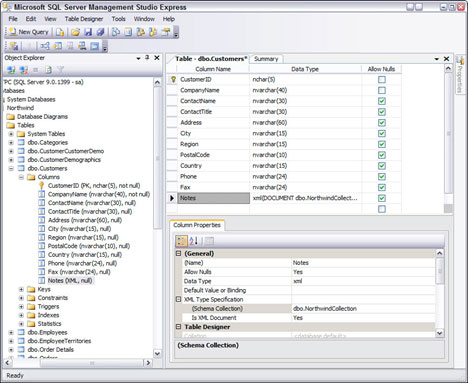This screenshot has height=384, width=469.
Task: Close the Object Explorer panel
Action: [x=157, y=58]
